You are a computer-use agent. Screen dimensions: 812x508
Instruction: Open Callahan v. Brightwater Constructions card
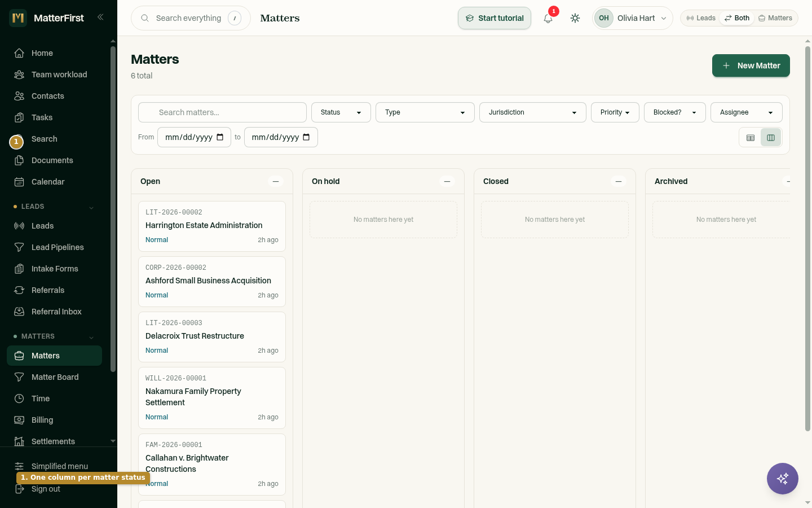[212, 465]
